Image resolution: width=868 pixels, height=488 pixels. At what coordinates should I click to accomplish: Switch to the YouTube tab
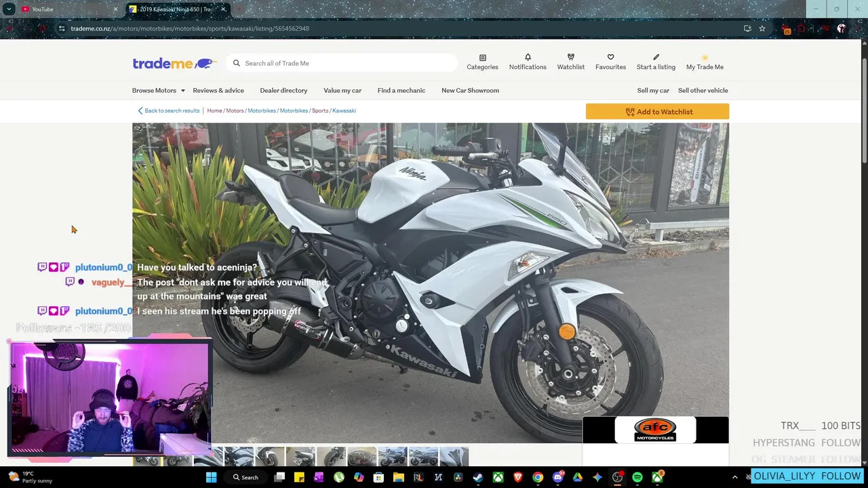[66, 9]
